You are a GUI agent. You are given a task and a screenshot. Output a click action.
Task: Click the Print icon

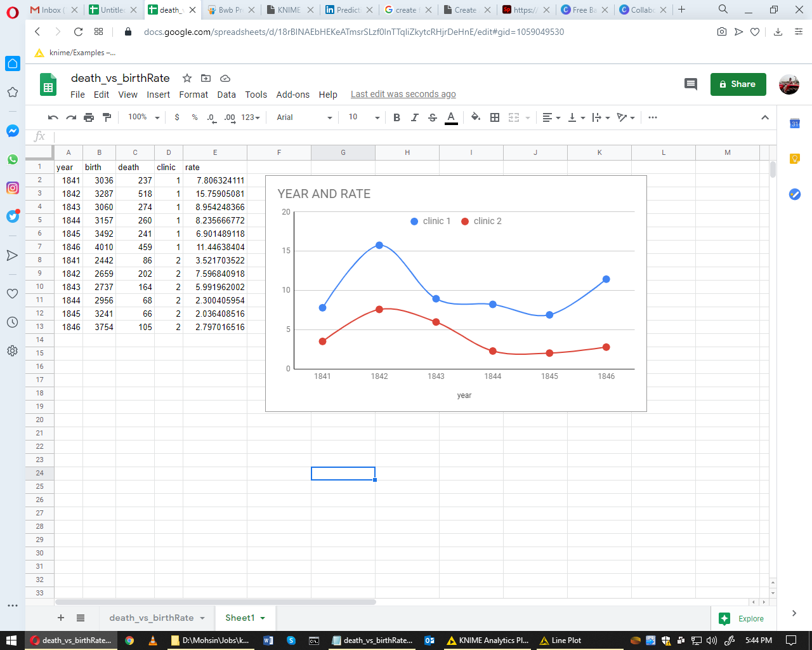click(89, 117)
